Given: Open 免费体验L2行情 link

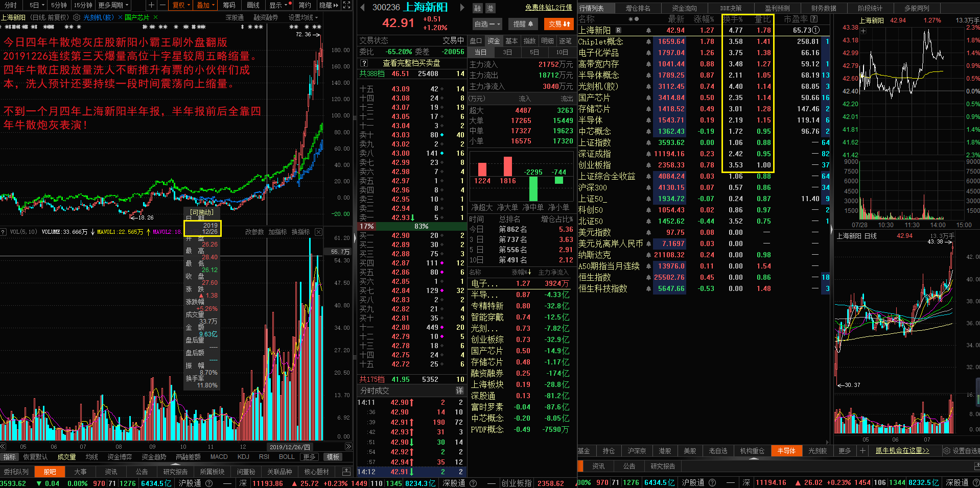Looking at the screenshot, I should click(x=548, y=8).
